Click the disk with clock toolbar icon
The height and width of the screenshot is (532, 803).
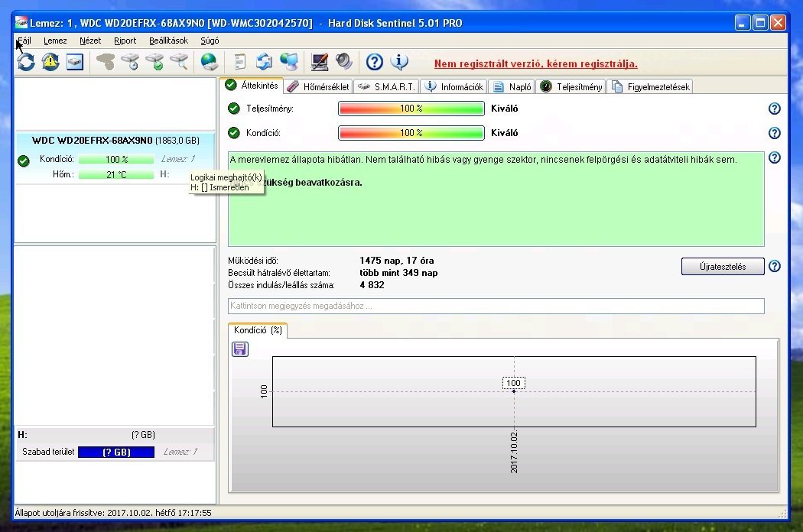click(131, 62)
